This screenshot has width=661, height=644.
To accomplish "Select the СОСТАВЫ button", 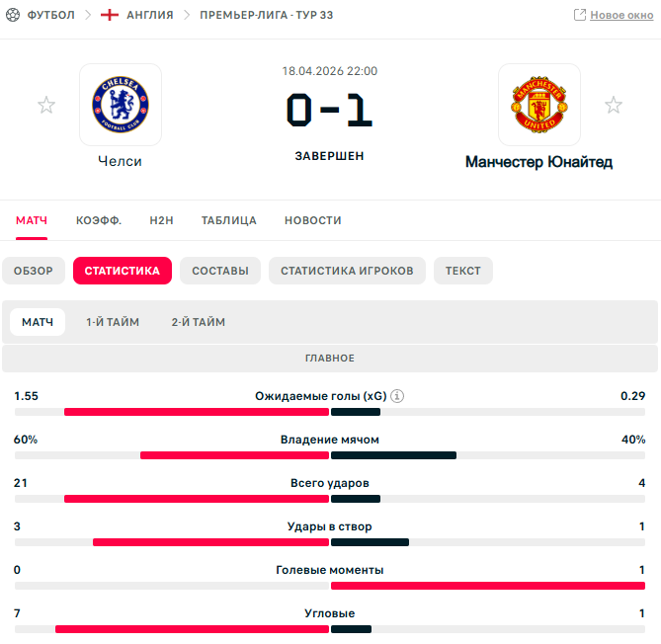I will coord(220,271).
